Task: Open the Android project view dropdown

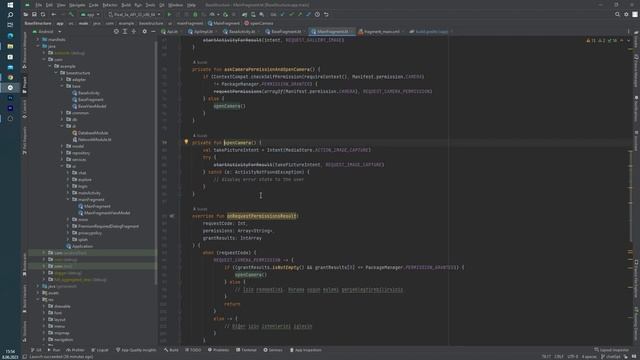Action: tap(46, 31)
